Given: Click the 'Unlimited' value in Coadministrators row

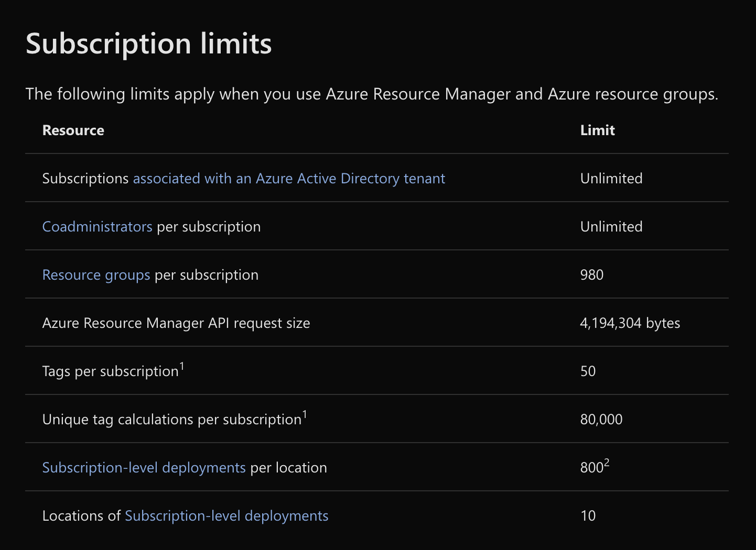Looking at the screenshot, I should coord(611,227).
